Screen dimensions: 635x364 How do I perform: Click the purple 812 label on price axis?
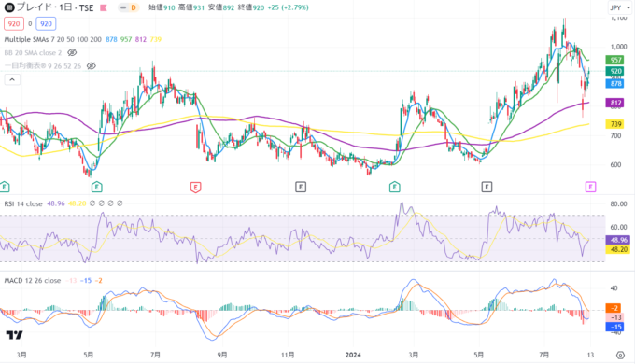pyautogui.click(x=615, y=103)
